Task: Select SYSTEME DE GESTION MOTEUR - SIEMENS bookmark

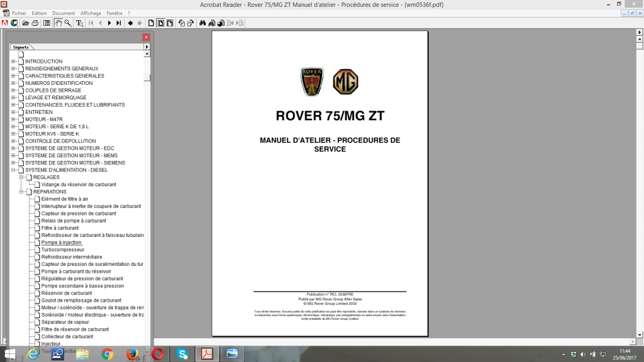Action: (x=75, y=163)
